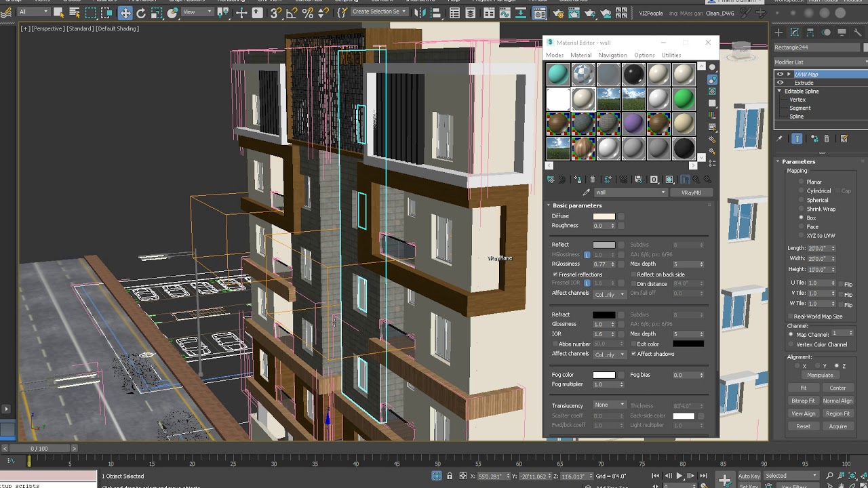The height and width of the screenshot is (488, 868).
Task: Delete material with trash icon in Material Editor
Action: click(592, 180)
